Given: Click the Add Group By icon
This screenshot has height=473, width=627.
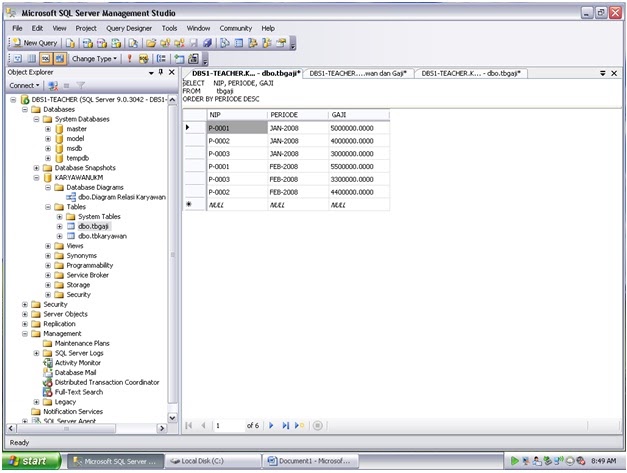Looking at the screenshot, I should click(161, 59).
